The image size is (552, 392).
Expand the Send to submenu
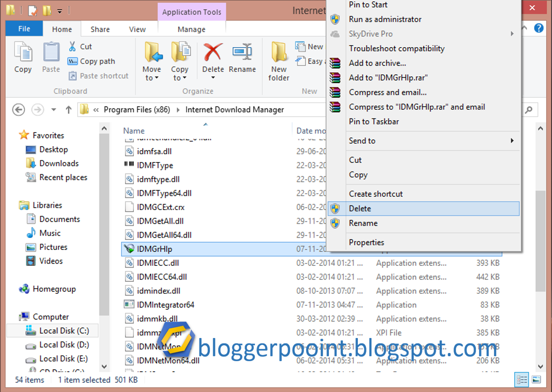click(x=423, y=141)
